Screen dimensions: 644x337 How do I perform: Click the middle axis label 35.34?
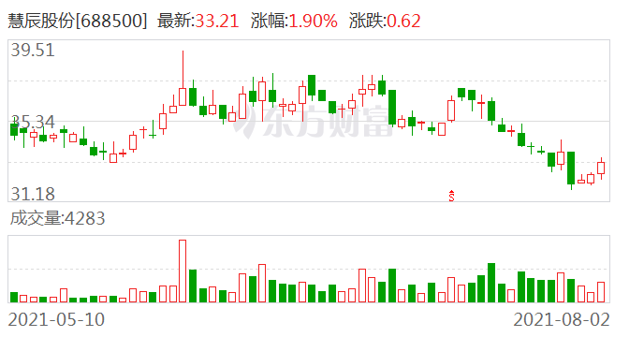[x=33, y=123]
